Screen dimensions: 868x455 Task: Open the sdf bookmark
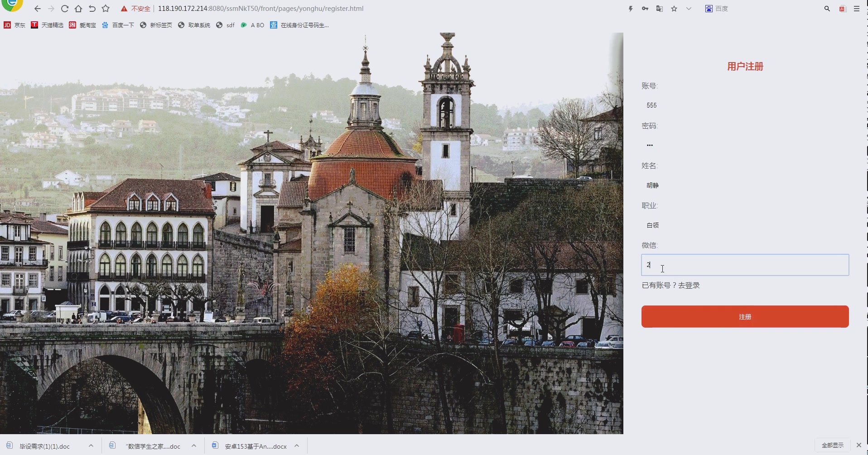coord(225,25)
